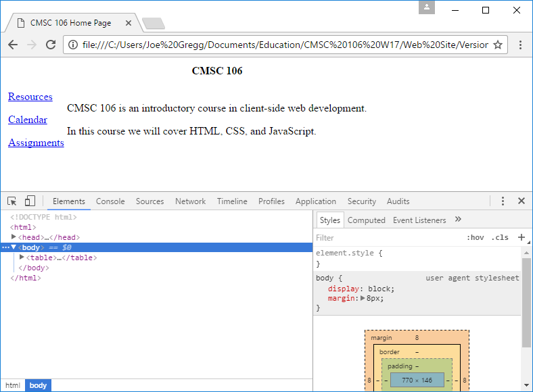Switch to the Console tab
Screen dimensions: 533x392
click(110, 201)
